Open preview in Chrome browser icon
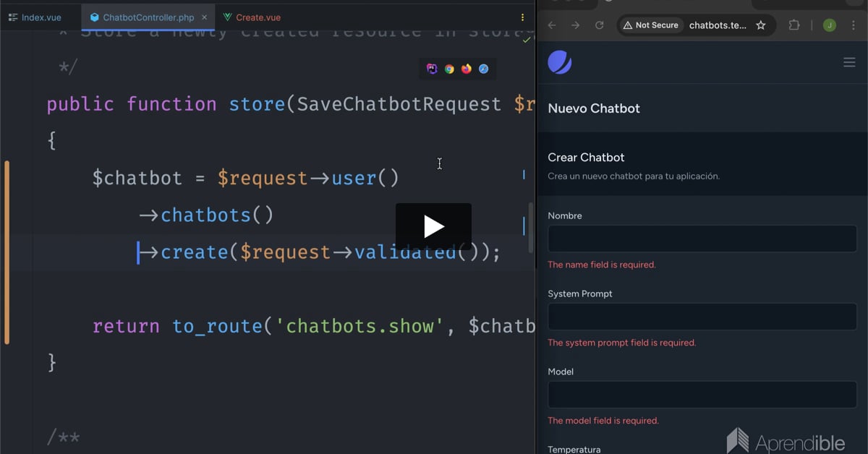The height and width of the screenshot is (454, 868). [x=449, y=69]
